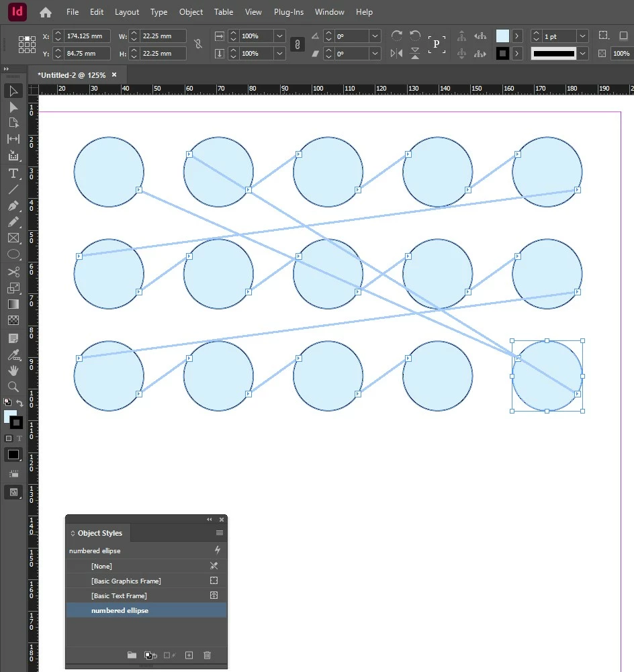Toggle view mode at toolbar bottom
The width and height of the screenshot is (634, 672).
coord(13,492)
